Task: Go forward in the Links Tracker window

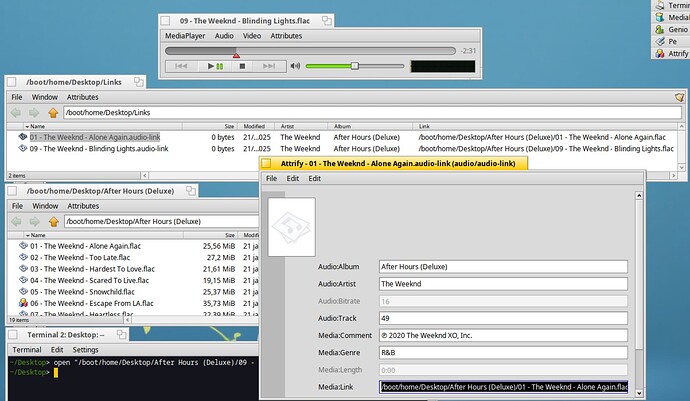Action: [34, 113]
